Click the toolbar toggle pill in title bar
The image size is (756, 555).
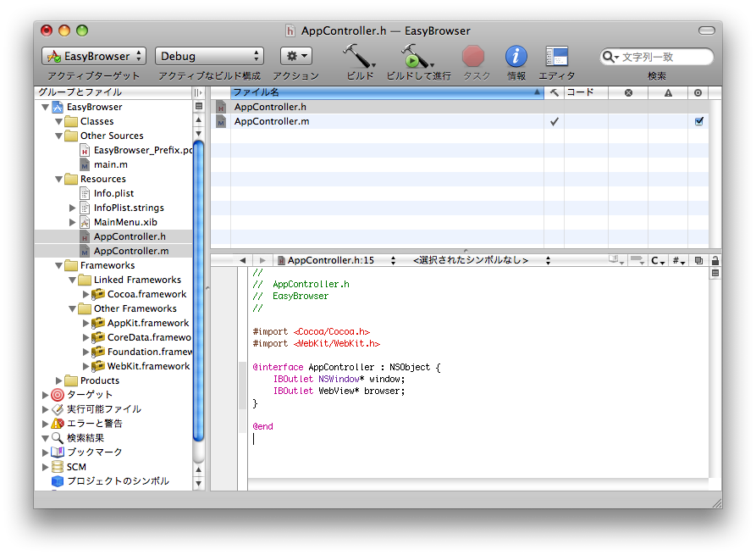(706, 31)
